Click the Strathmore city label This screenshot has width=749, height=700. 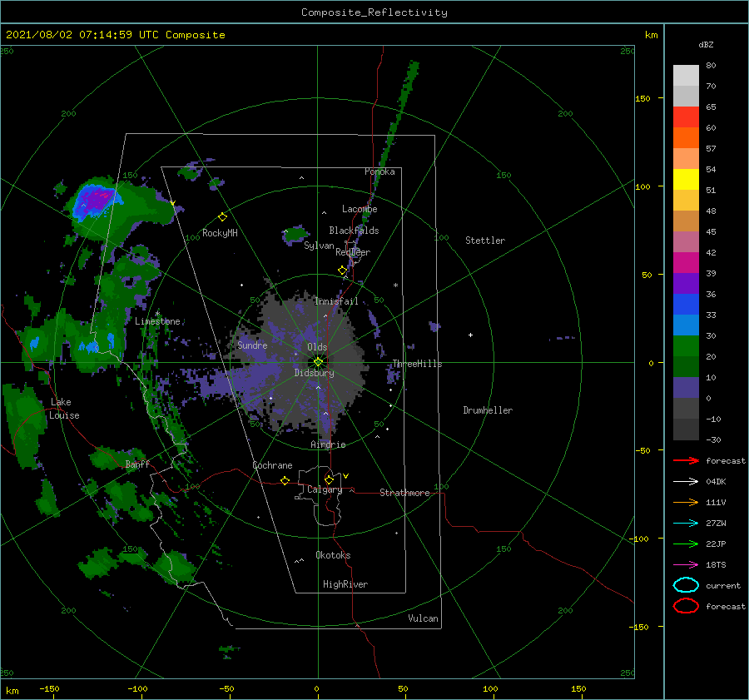click(x=404, y=493)
